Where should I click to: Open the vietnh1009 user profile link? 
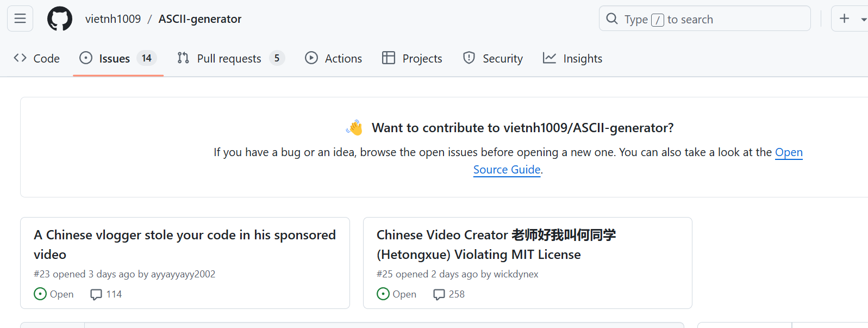113,19
